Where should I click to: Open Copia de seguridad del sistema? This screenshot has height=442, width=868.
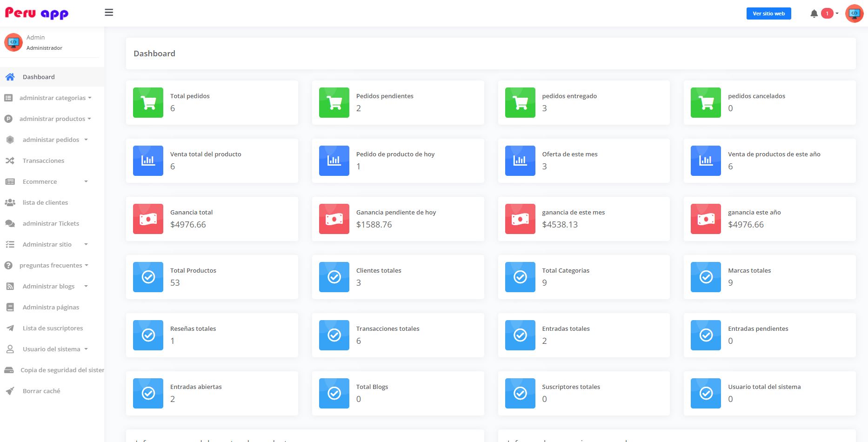(52, 370)
